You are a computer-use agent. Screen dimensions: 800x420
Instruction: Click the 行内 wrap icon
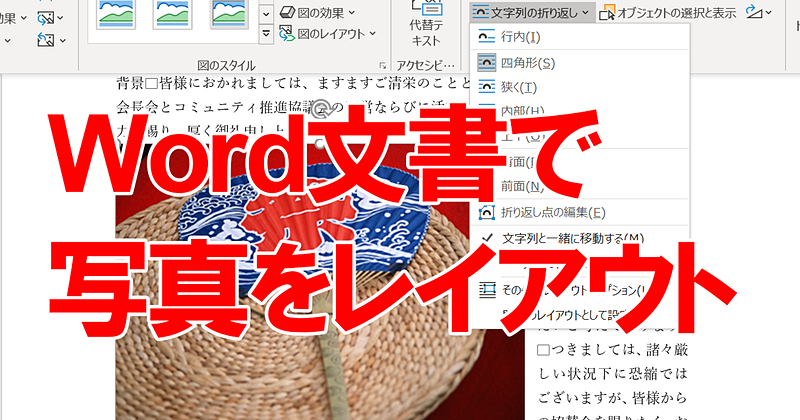coord(486,37)
